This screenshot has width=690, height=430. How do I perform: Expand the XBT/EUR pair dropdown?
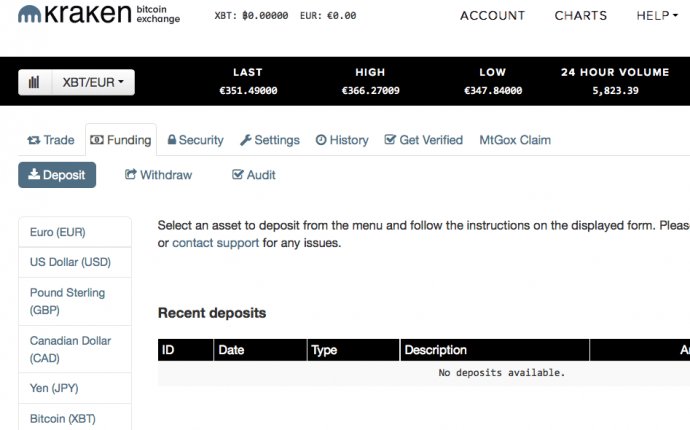[93, 82]
